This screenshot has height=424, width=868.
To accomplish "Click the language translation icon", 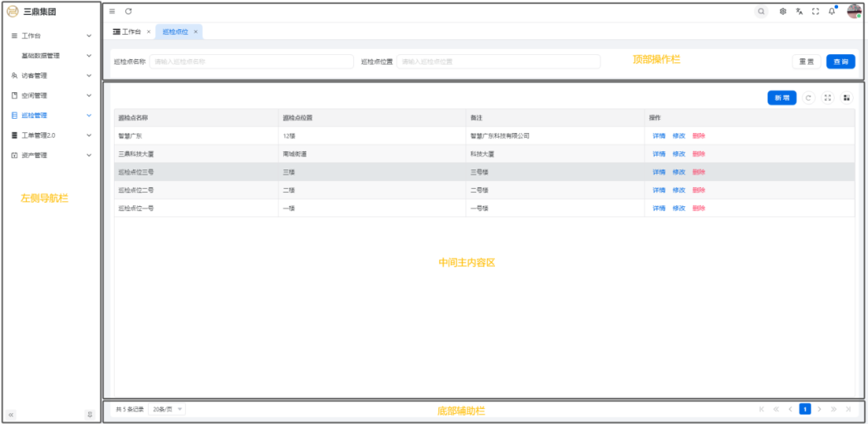I will point(799,12).
